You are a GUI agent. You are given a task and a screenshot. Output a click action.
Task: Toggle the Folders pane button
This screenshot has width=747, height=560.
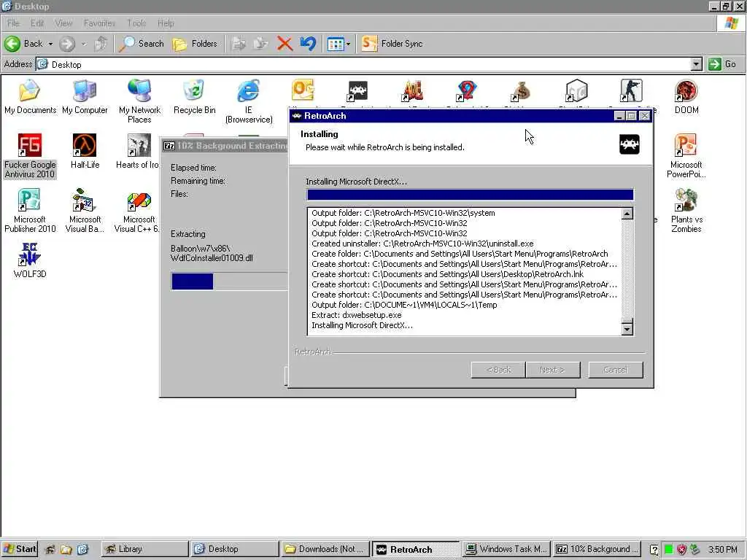click(194, 44)
